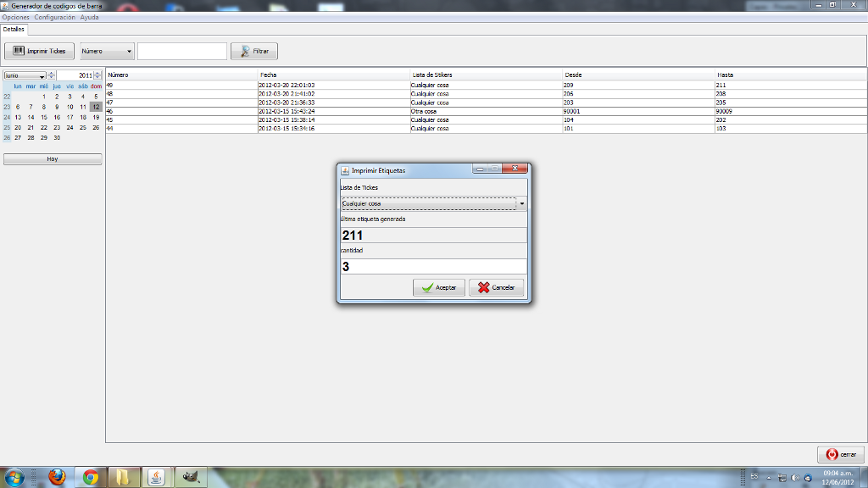Select day 30 in the calendar
The width and height of the screenshot is (868, 488).
(57, 138)
